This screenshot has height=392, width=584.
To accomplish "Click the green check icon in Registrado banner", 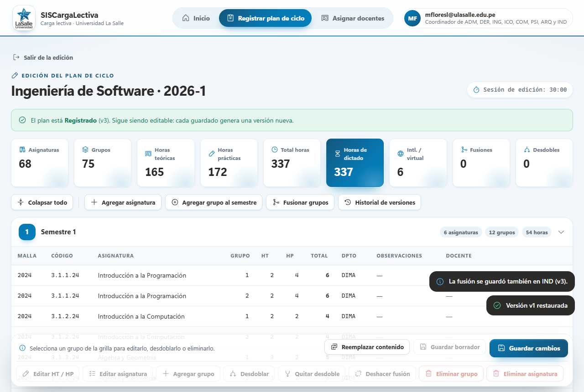I will [22, 120].
